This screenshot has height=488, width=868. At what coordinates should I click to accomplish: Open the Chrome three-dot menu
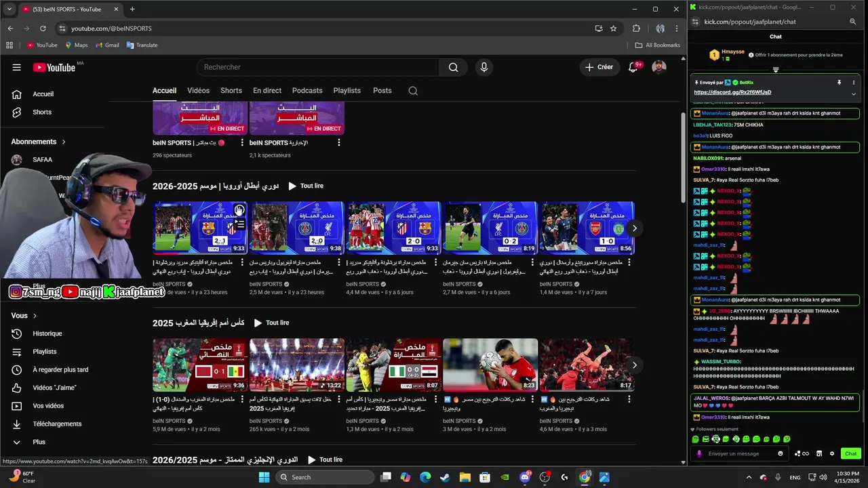(x=677, y=28)
